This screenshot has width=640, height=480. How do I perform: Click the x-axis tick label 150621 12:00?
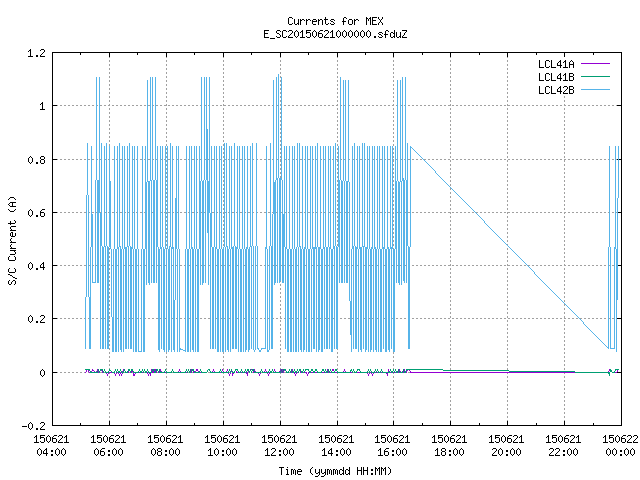point(279,446)
